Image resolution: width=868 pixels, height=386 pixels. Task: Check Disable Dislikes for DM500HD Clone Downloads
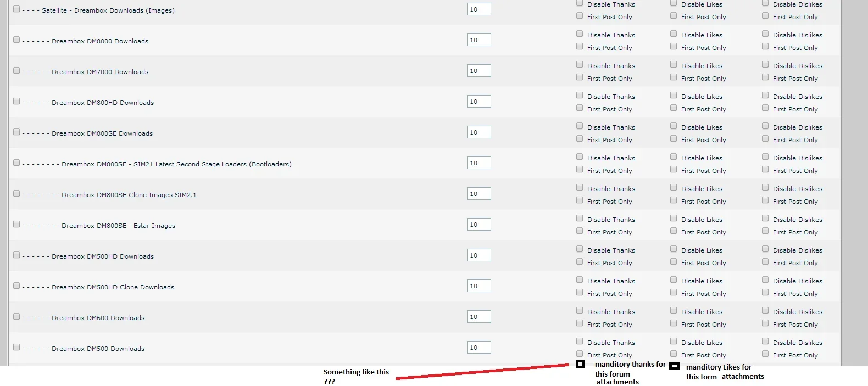765,279
